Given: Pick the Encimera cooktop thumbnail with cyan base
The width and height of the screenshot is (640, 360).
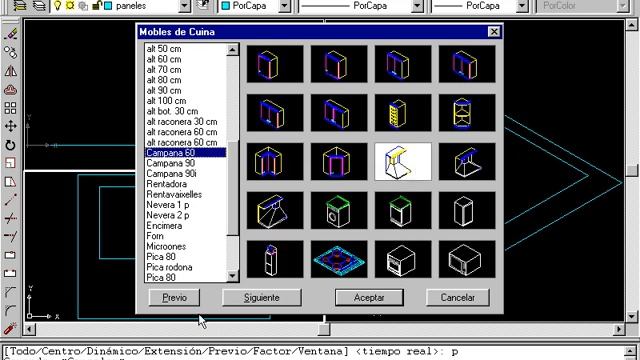Looking at the screenshot, I should [339, 259].
